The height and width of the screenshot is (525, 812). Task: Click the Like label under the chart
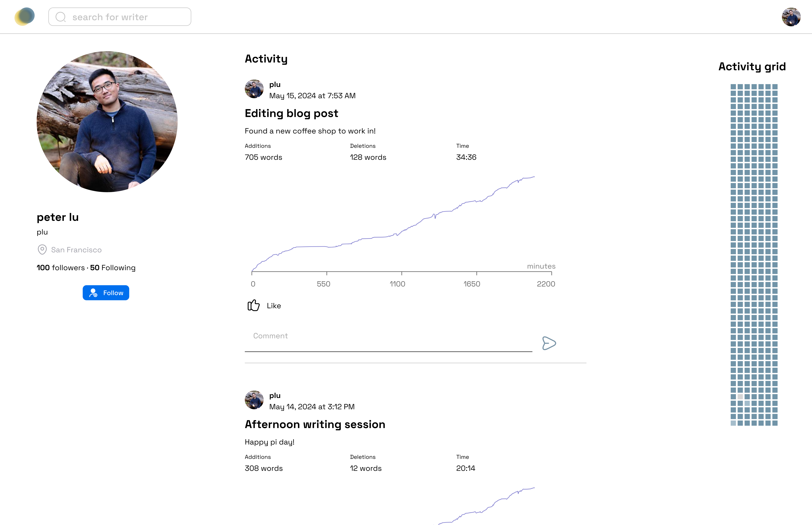(x=274, y=306)
